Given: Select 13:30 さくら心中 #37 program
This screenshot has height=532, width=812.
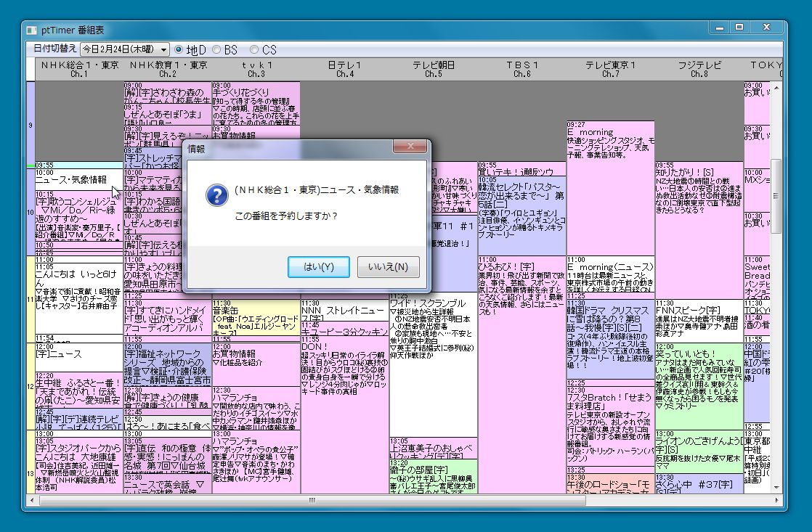Looking at the screenshot, I should [x=699, y=483].
